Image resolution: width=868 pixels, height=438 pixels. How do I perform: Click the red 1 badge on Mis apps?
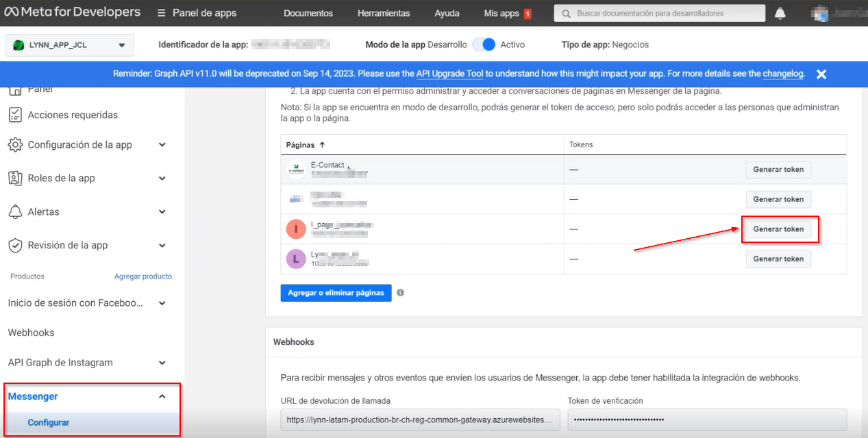(x=528, y=14)
